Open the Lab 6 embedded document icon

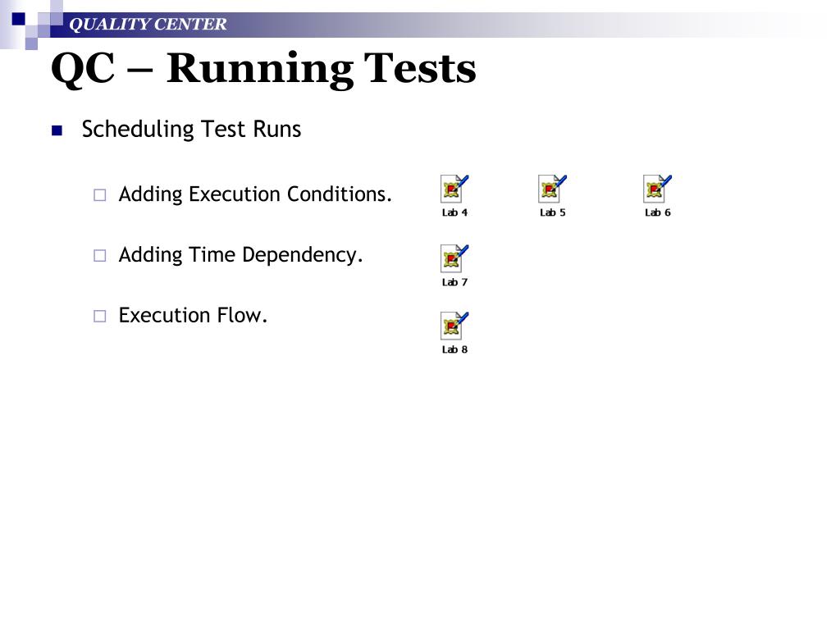[657, 189]
